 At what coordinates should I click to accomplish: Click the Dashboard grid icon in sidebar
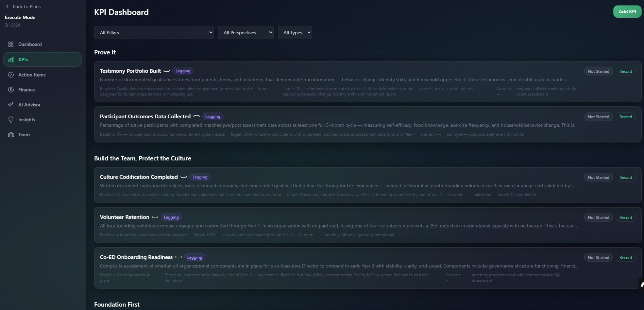(x=11, y=44)
